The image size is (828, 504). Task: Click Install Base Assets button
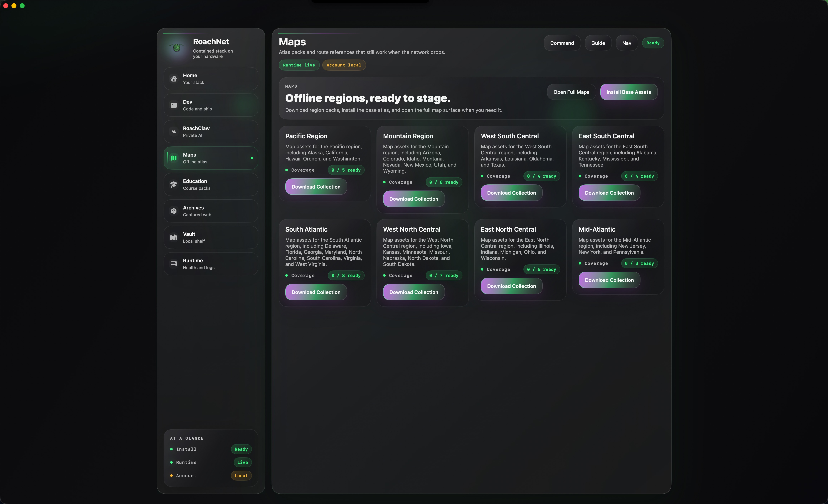click(628, 92)
